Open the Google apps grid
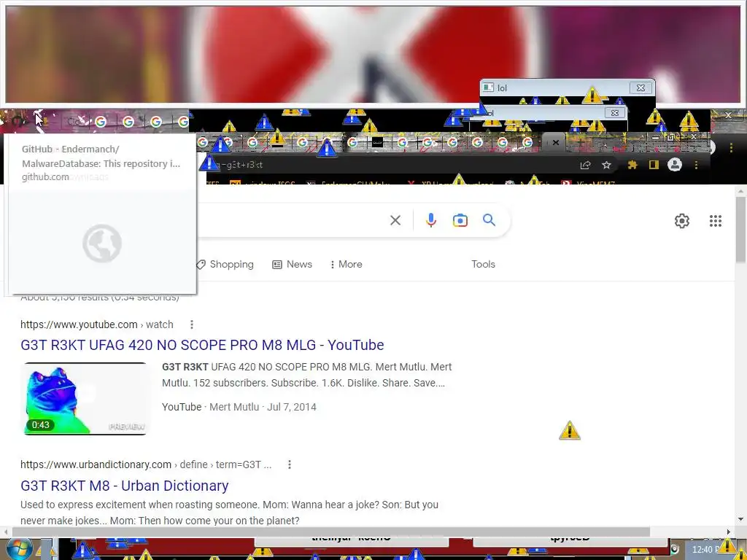 pos(715,221)
